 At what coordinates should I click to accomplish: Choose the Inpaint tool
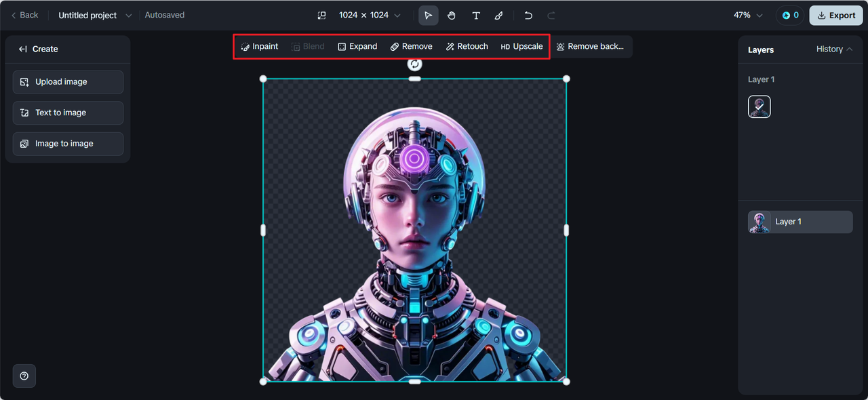coord(260,47)
